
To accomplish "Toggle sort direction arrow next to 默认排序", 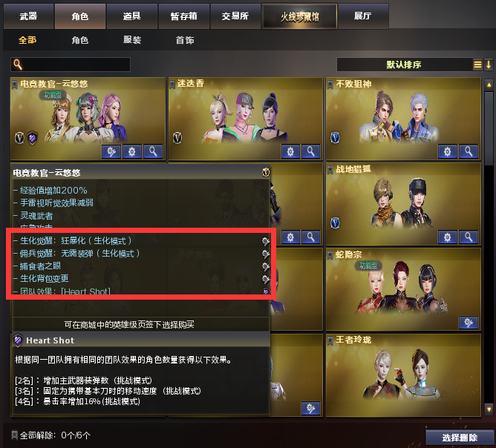I will pyautogui.click(x=488, y=65).
